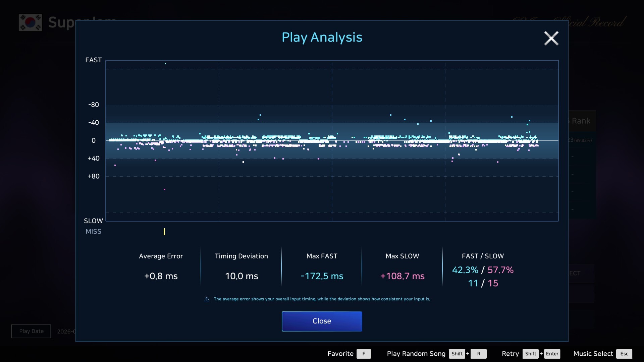
Task: Click the Enter key hint for Retry
Action: click(552, 354)
